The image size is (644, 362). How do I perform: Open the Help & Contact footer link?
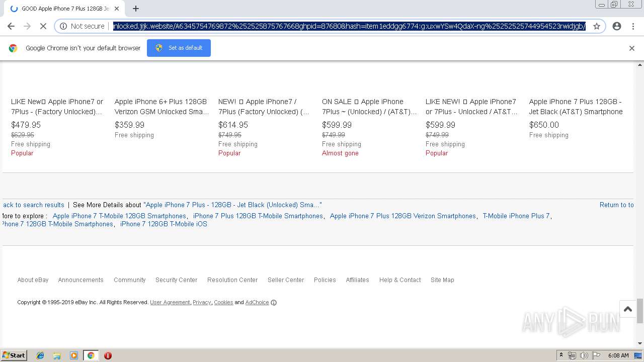click(400, 280)
